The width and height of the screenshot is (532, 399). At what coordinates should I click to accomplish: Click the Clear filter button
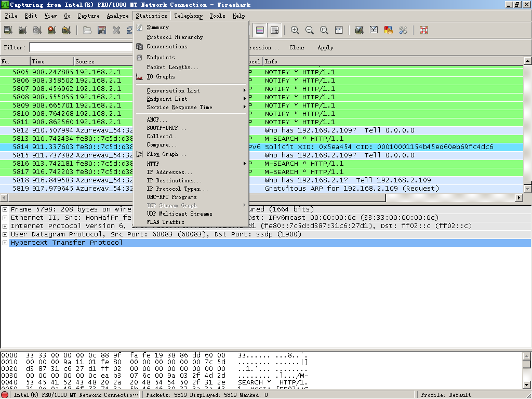tap(297, 47)
